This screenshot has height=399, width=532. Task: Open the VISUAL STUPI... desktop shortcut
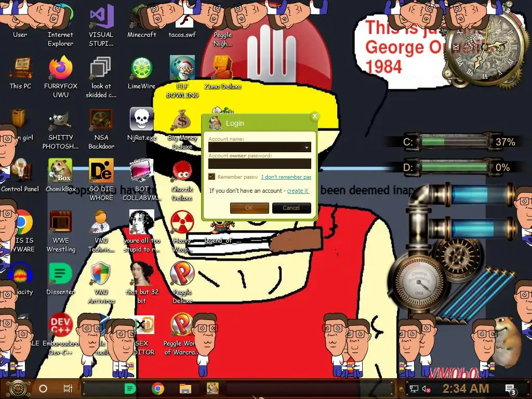point(101,25)
